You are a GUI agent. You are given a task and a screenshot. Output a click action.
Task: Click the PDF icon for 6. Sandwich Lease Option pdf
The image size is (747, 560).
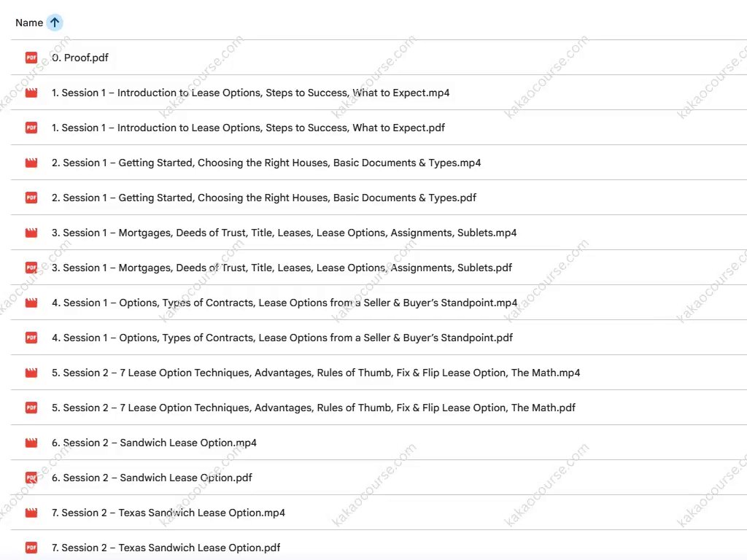coord(31,478)
